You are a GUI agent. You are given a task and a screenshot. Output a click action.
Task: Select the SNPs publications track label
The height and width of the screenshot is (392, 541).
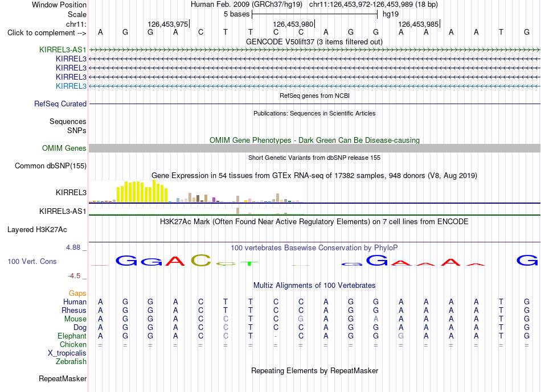tap(77, 131)
